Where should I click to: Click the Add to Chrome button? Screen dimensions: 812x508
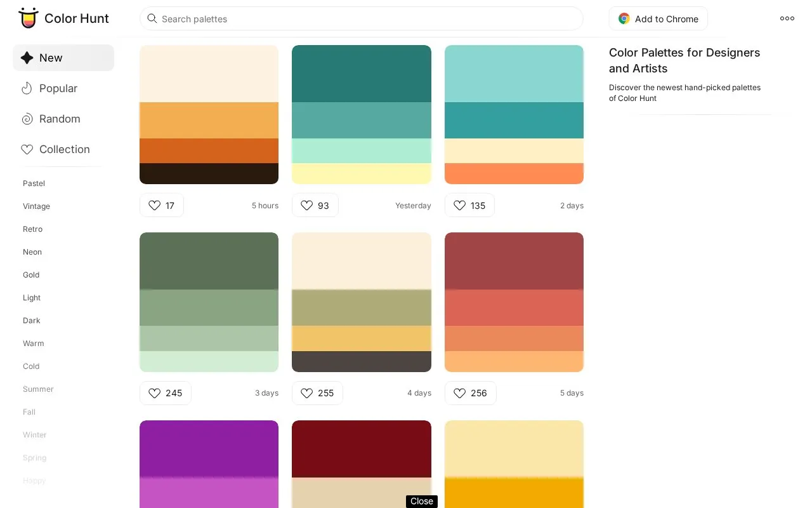(658, 19)
